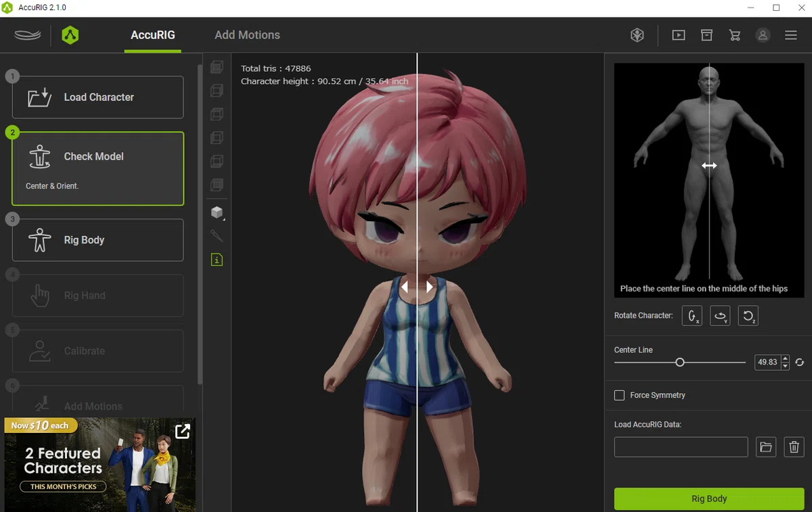Screen dimensions: 812x512
Task: Click the Center Line value field
Action: pos(768,363)
